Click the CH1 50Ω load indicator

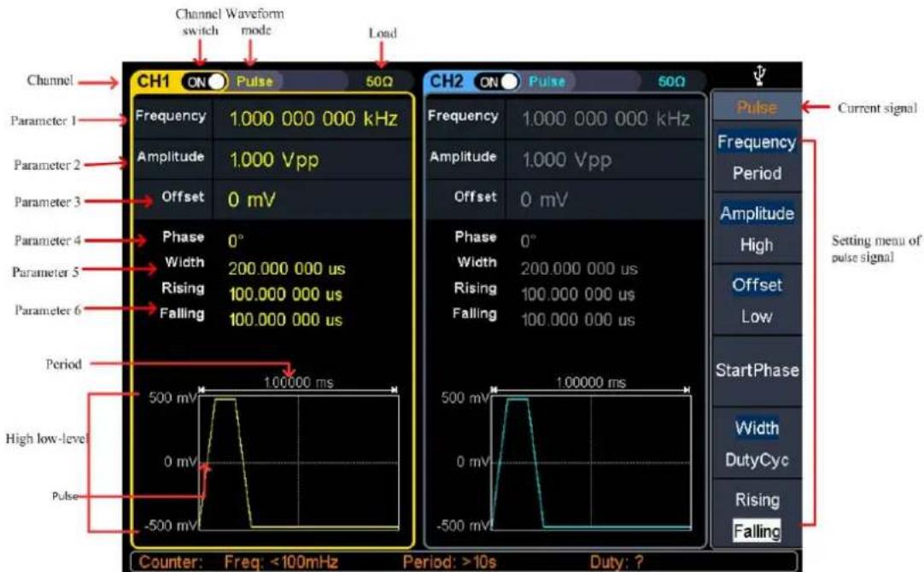click(379, 82)
